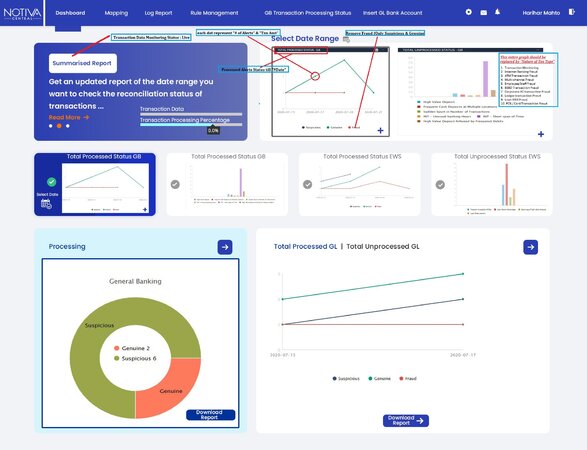Viewport: 587px width, 450px height.
Task: Click the General Banking chart title
Action: pyautogui.click(x=135, y=281)
